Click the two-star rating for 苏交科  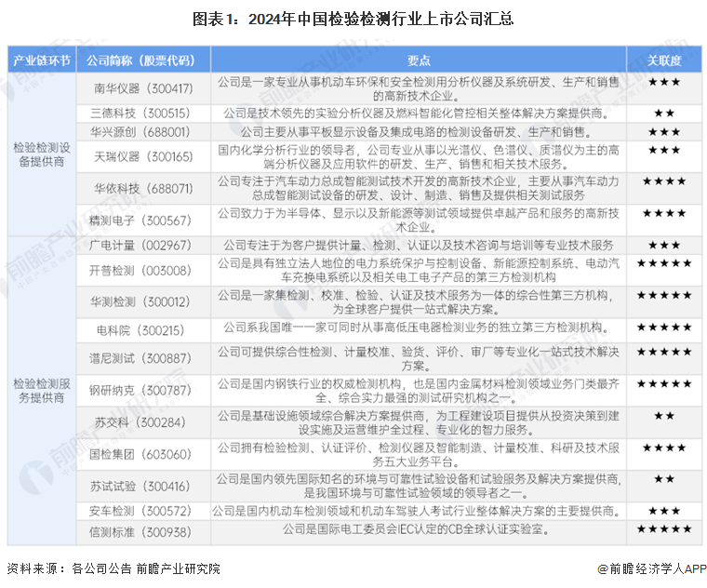[x=664, y=416]
